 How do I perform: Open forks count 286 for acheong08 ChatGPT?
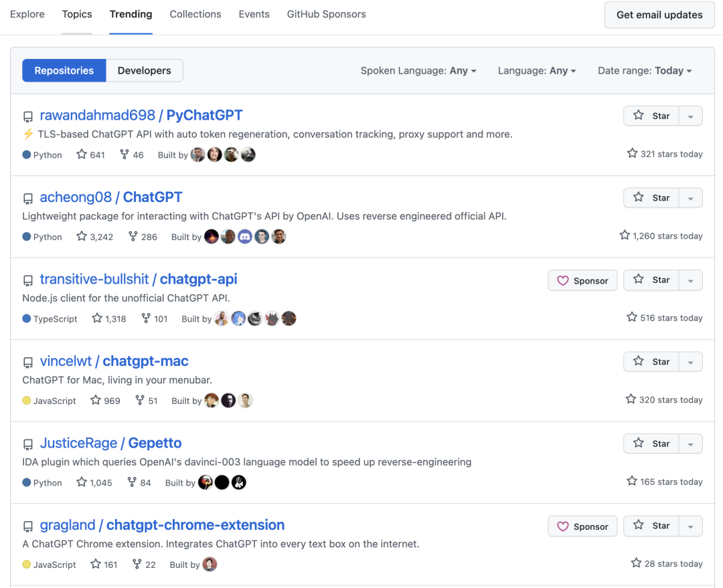(143, 236)
